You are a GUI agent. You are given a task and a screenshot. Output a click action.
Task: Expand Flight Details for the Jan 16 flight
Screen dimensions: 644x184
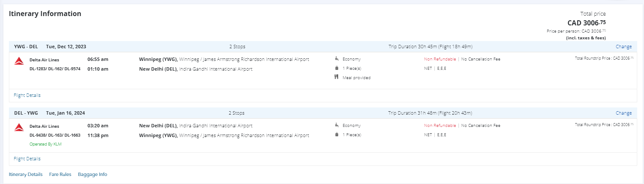pos(27,159)
